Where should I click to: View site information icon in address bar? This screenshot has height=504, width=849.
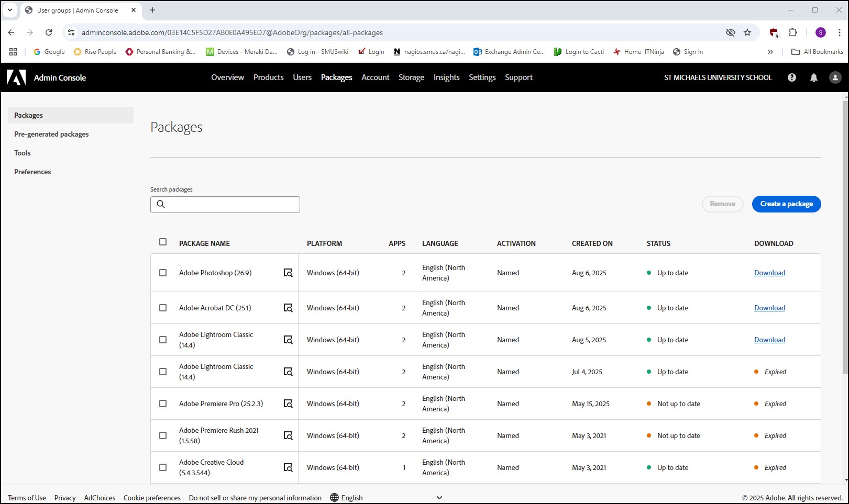point(71,32)
